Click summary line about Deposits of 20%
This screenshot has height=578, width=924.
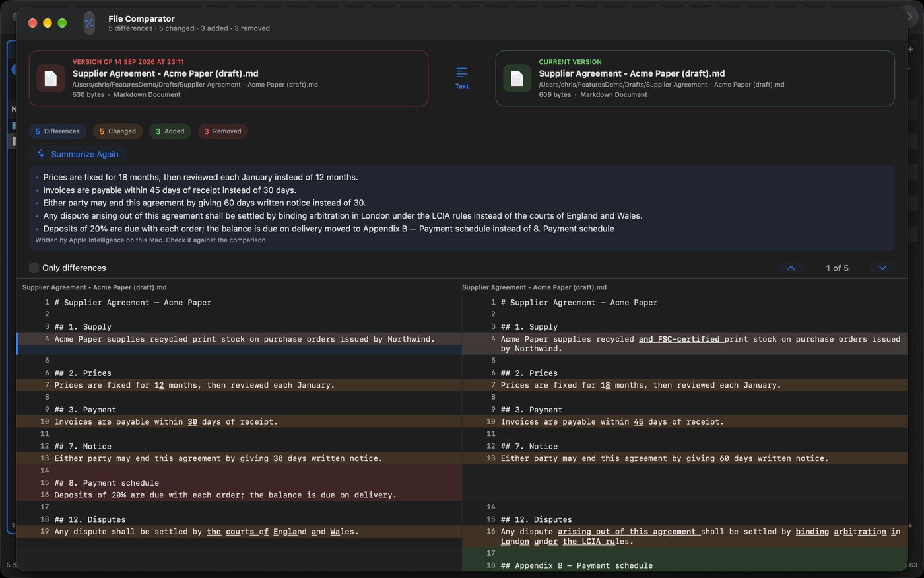click(x=329, y=229)
